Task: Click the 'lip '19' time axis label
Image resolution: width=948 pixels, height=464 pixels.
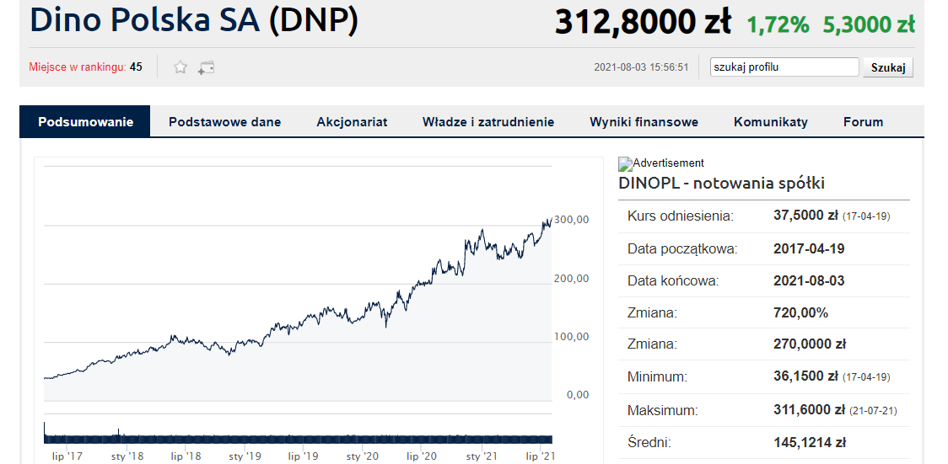Action: coord(304,456)
